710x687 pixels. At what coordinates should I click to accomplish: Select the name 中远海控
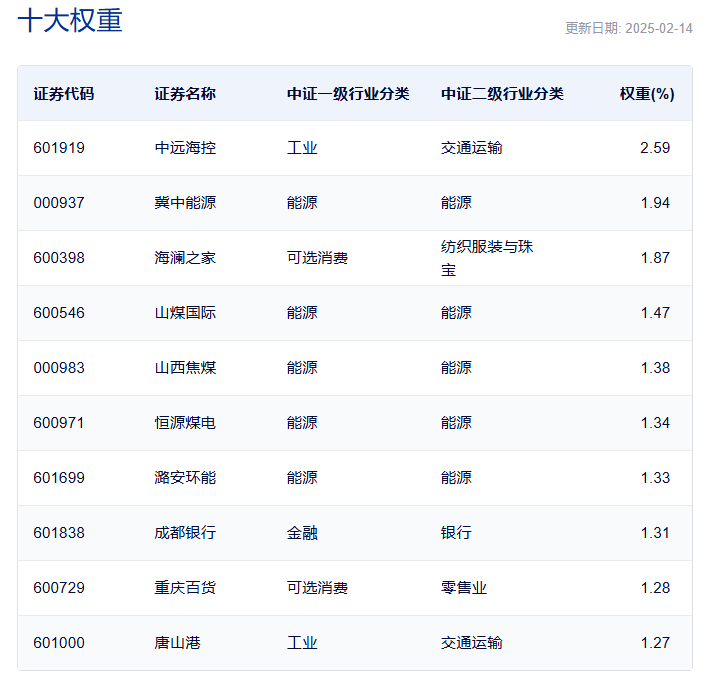click(185, 148)
